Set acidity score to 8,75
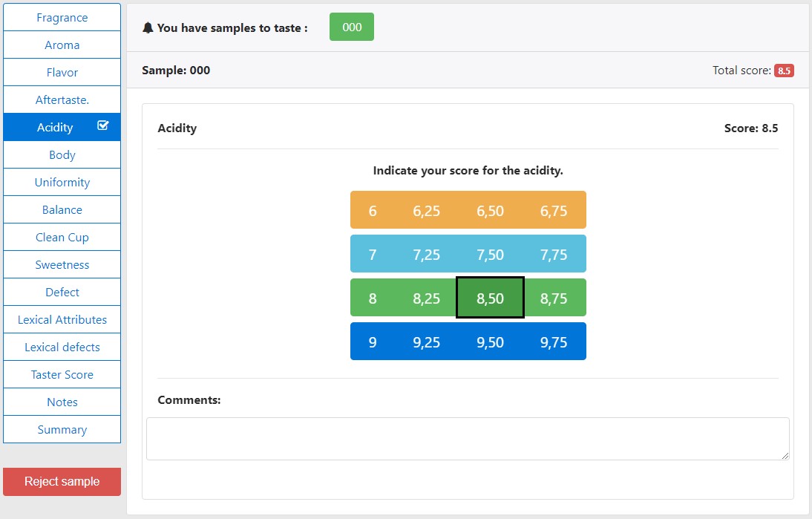 (x=554, y=298)
